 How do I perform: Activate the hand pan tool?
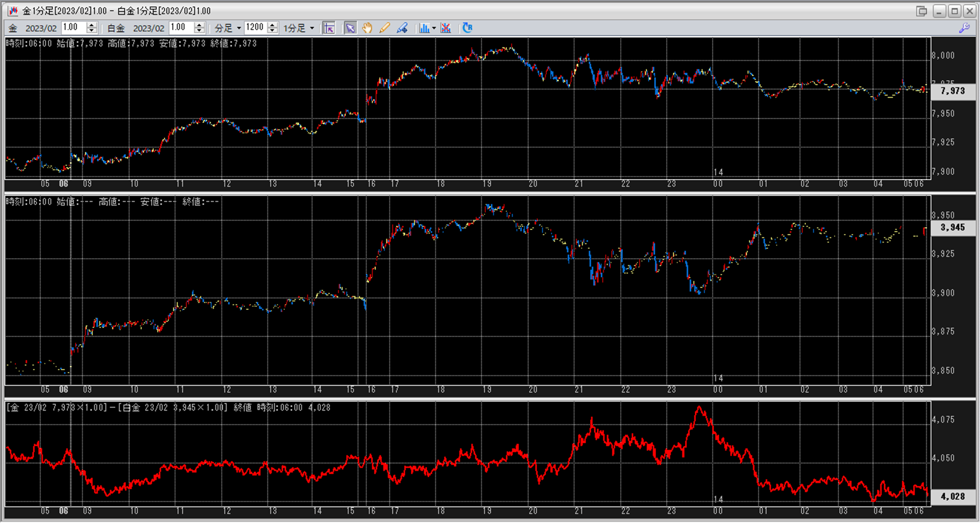point(367,28)
